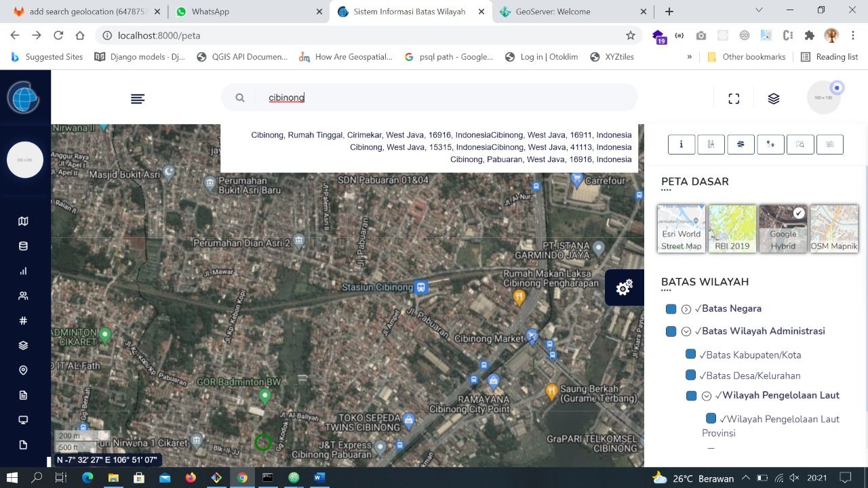Toggle Batas Wilayah Administrasi layer checkbox
Image resolution: width=868 pixels, height=488 pixels.
[x=671, y=331]
